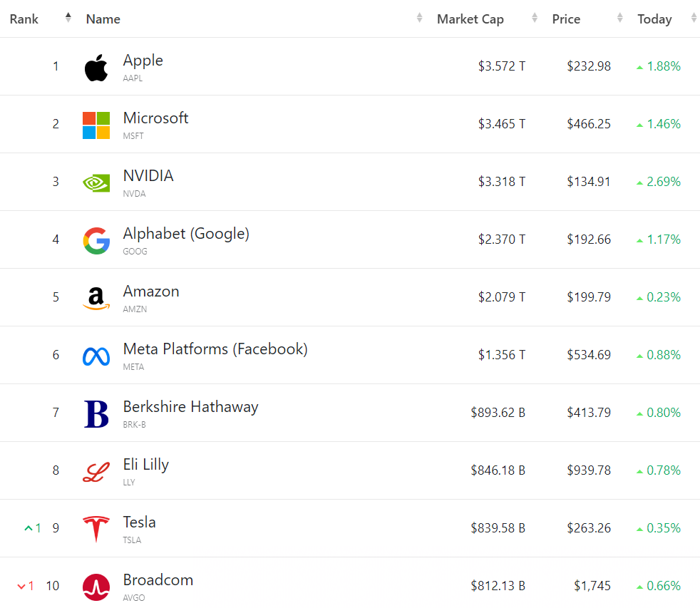Click the Broadcom wave logo
The height and width of the screenshot is (608, 700).
pyautogui.click(x=96, y=587)
